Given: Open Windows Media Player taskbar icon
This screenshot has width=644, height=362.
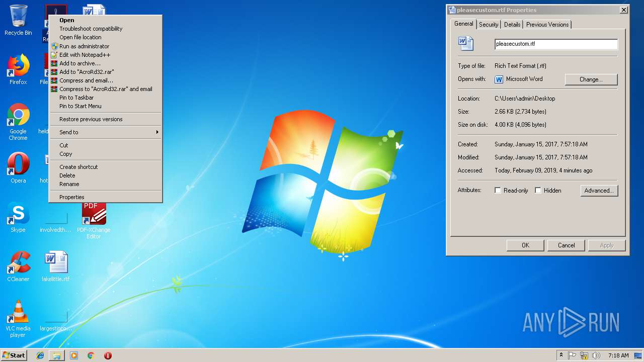Looking at the screenshot, I should pos(74,355).
